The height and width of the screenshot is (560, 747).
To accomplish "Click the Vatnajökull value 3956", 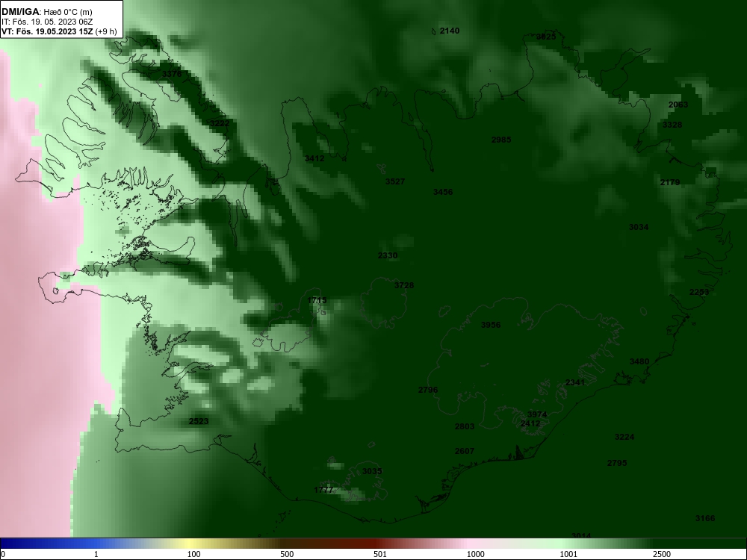I will pyautogui.click(x=491, y=325).
